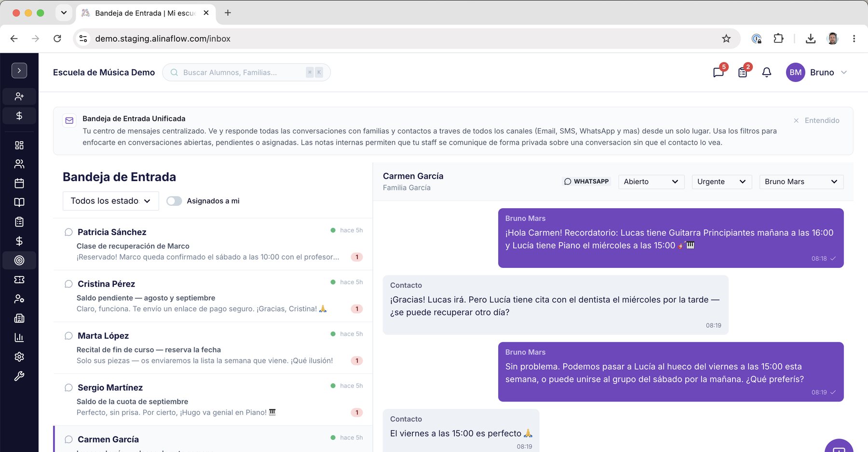Click subject 'Saldo de la cuota de septiembre'
This screenshot has height=452, width=868.
tap(132, 401)
